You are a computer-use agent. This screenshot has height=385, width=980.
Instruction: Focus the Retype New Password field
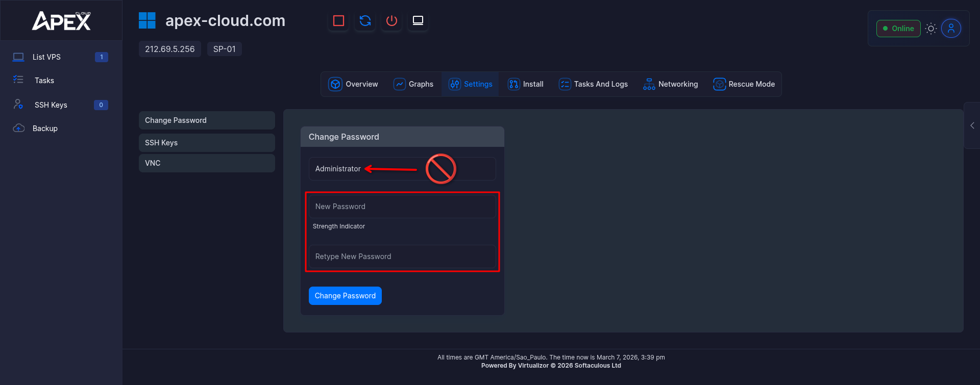(402, 256)
